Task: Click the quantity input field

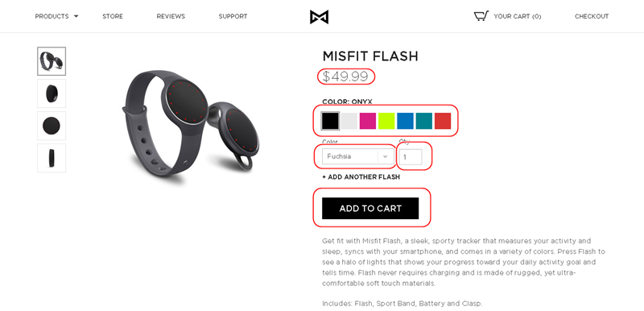Action: pos(411,157)
